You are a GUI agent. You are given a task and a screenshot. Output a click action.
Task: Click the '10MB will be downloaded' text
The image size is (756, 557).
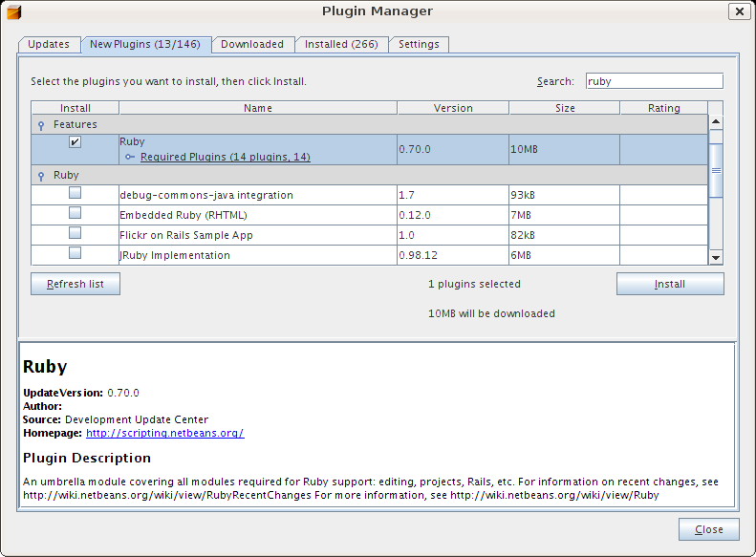491,313
